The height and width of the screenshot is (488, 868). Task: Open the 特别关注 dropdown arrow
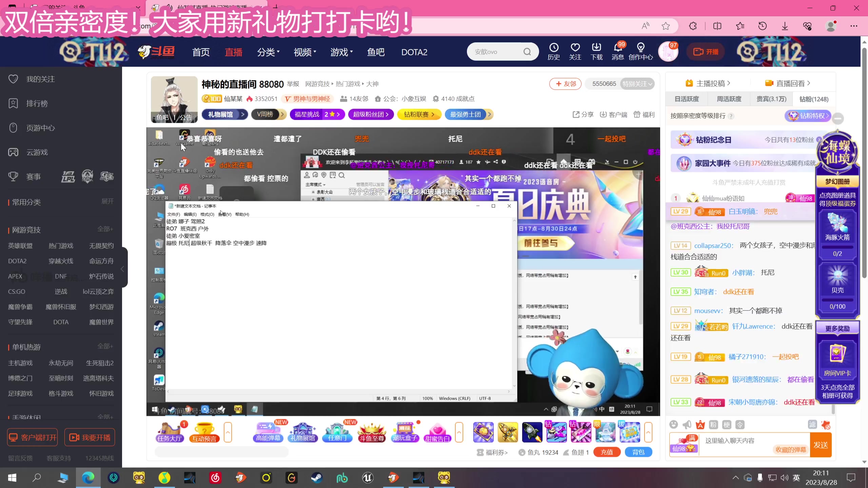coord(651,84)
